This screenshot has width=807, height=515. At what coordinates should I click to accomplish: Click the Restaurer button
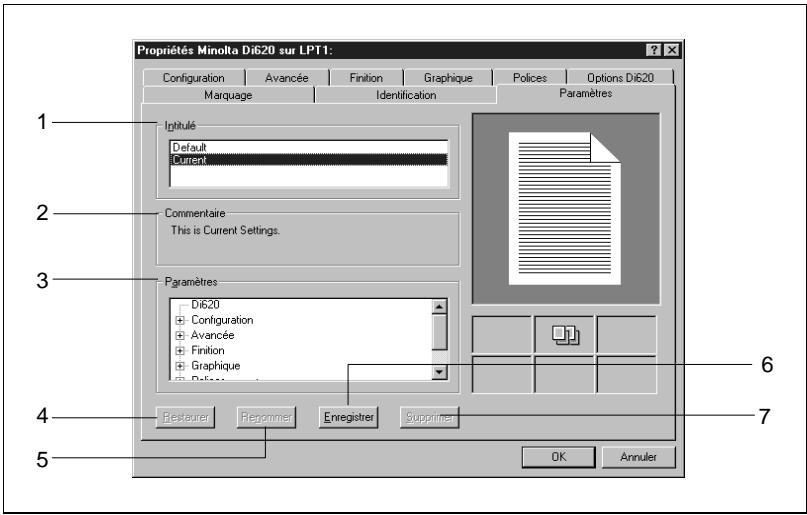point(186,417)
